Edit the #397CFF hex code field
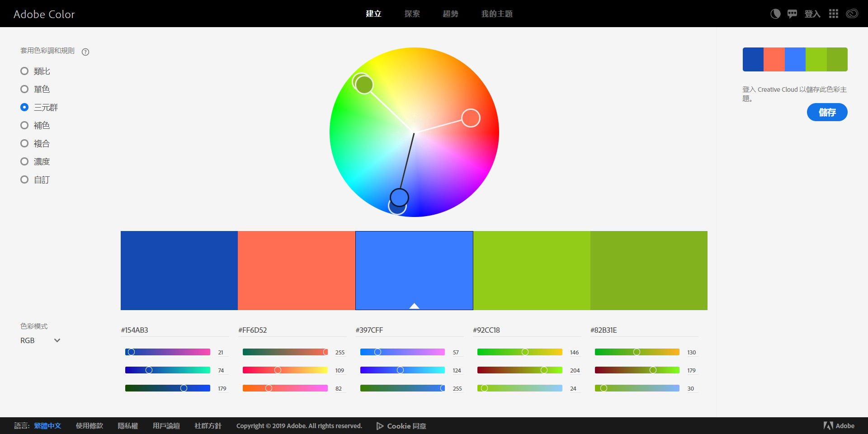Image resolution: width=868 pixels, height=434 pixels. [410, 330]
